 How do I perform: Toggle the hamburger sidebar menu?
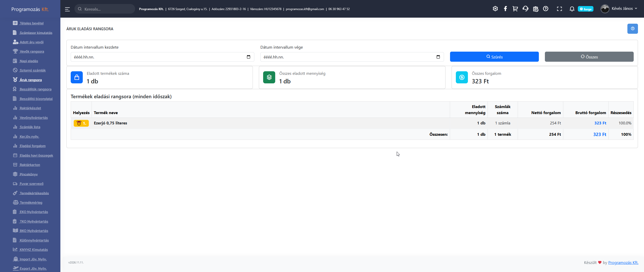point(67,9)
